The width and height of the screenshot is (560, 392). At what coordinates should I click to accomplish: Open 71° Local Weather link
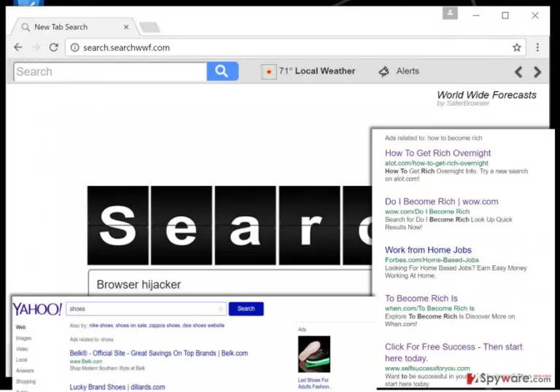coord(316,71)
